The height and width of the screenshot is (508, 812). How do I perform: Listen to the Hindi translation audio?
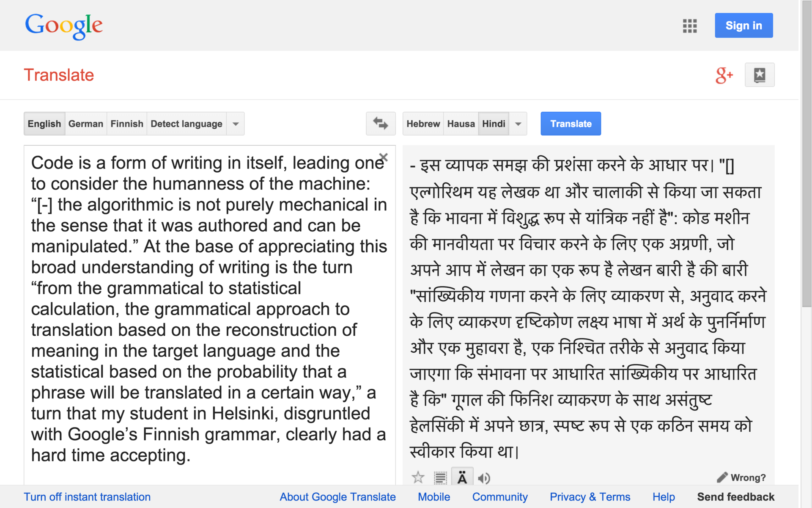484,478
